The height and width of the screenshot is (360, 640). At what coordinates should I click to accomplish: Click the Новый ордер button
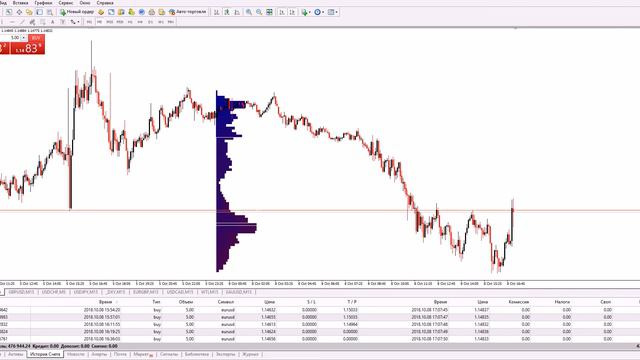(77, 12)
